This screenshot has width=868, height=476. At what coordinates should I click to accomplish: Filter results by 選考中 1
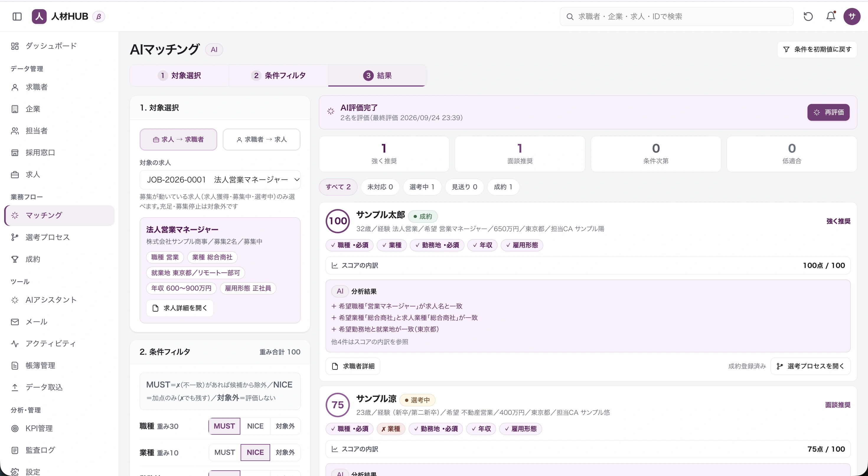coord(422,187)
